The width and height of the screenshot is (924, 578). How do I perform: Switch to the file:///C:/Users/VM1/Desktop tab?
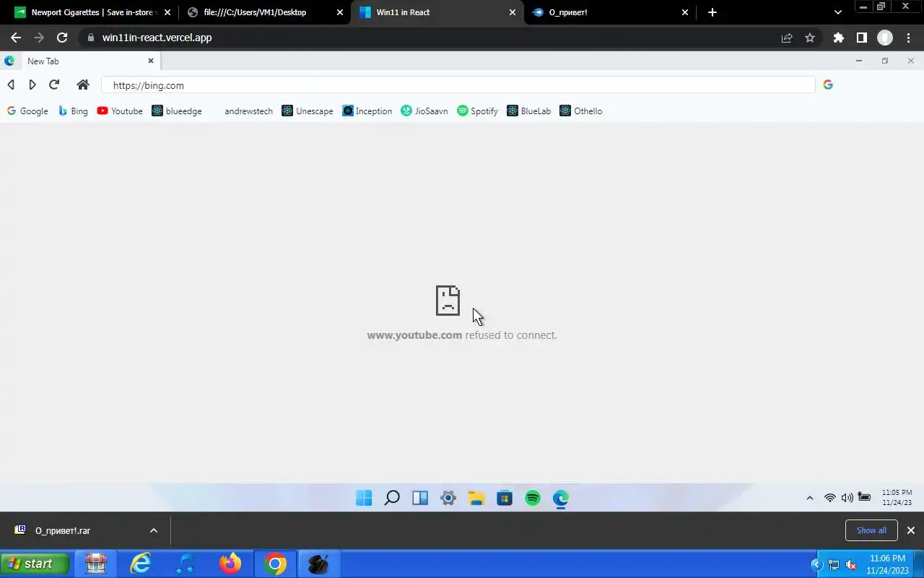[x=265, y=12]
